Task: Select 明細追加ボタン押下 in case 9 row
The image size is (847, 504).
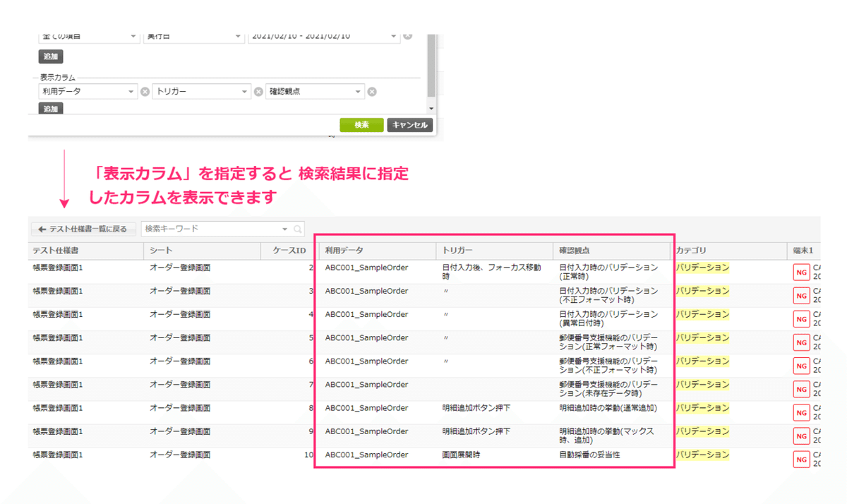Action: 476,431
